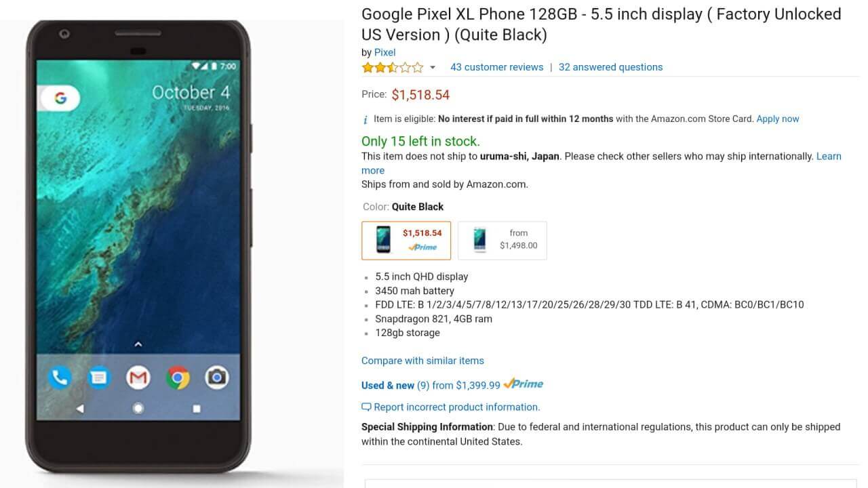Click the Google G search widget icon

pos(60,98)
